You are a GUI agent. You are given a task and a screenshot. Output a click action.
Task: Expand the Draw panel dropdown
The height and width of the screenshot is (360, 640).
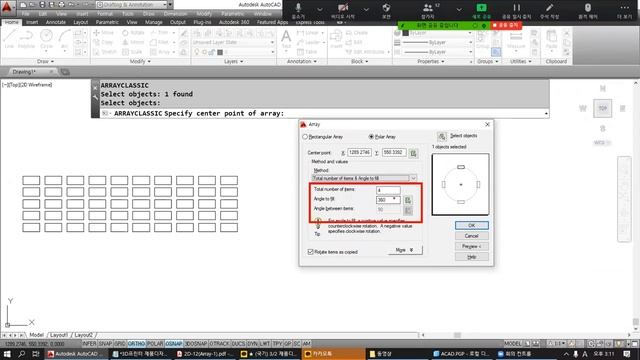click(x=45, y=62)
